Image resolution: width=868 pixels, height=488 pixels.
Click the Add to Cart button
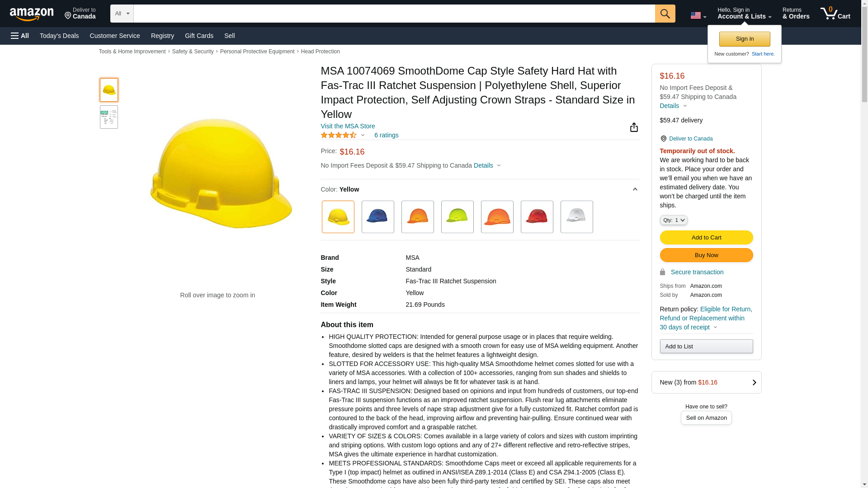[x=706, y=237]
